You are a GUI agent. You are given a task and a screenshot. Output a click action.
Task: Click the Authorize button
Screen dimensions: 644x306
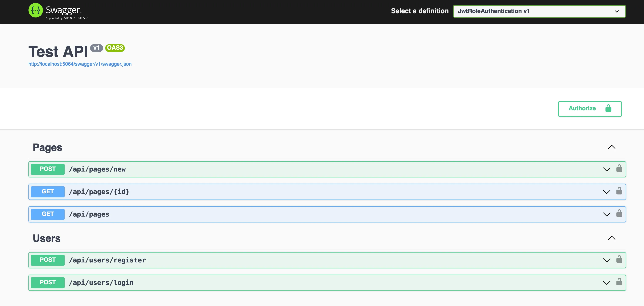point(590,108)
